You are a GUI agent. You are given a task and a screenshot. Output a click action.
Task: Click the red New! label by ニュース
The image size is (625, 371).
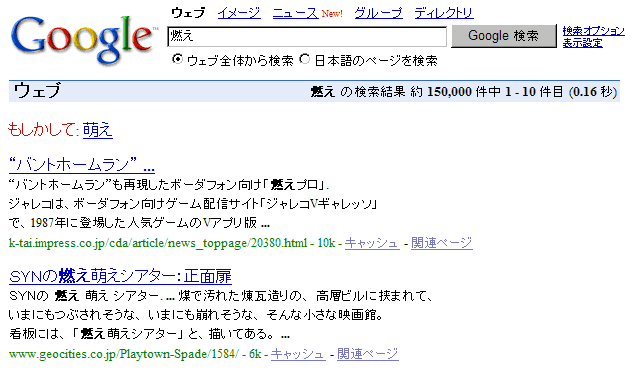coord(332,14)
